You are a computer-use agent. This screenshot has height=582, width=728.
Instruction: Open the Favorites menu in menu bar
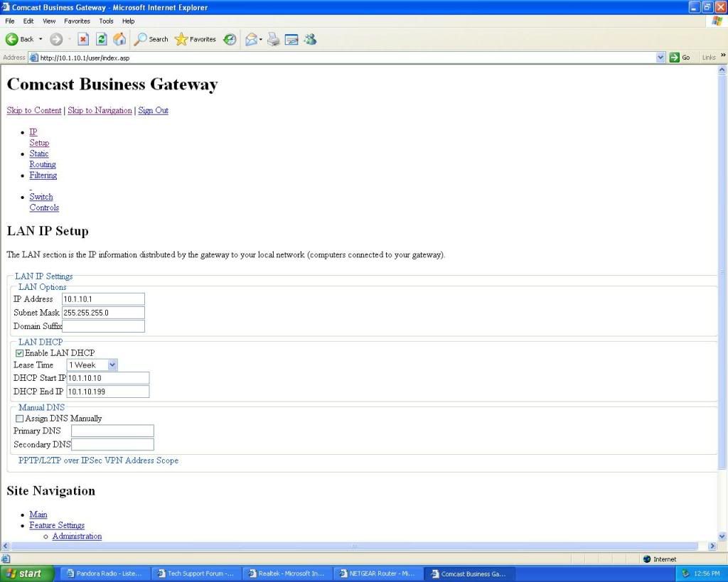(77, 21)
